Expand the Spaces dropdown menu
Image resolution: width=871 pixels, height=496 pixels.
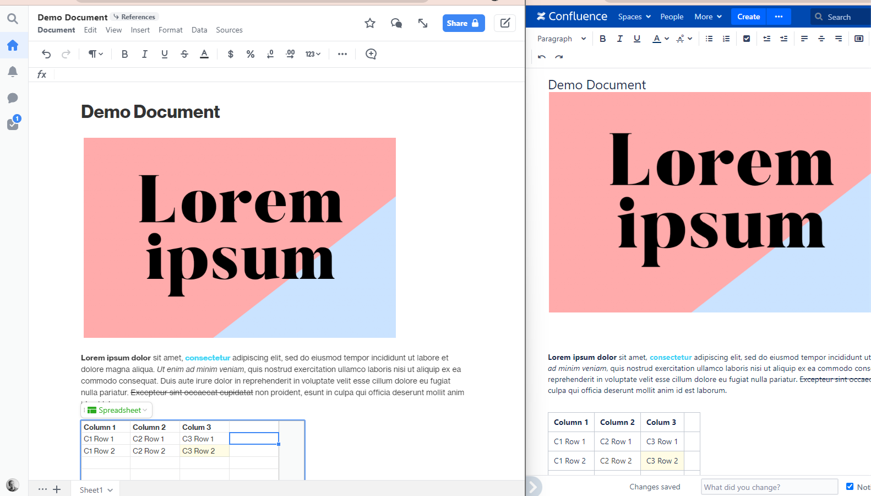click(634, 17)
